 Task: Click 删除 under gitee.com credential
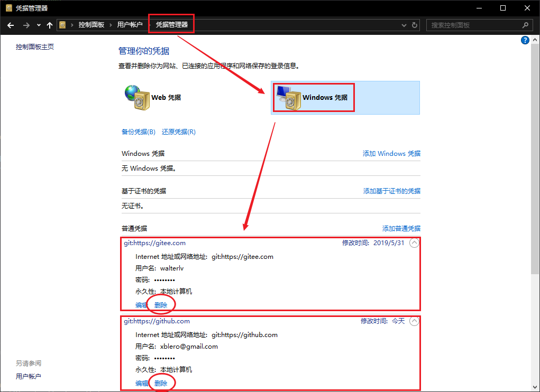(161, 305)
